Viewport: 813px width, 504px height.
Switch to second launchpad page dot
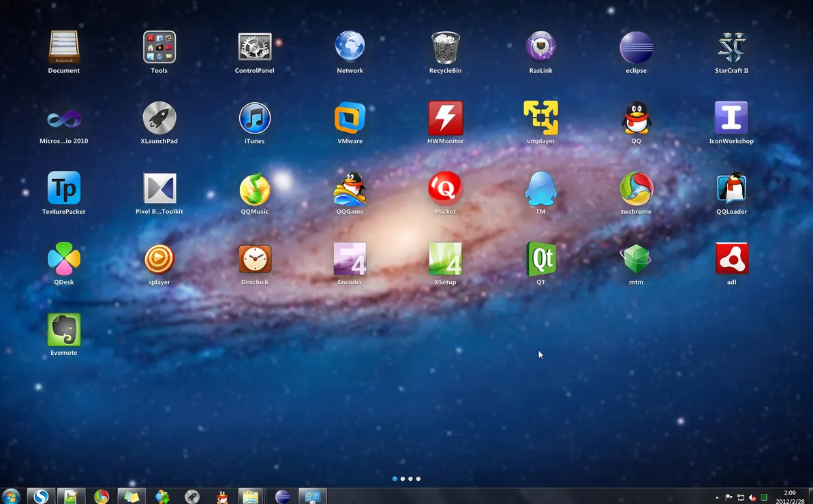click(x=403, y=479)
